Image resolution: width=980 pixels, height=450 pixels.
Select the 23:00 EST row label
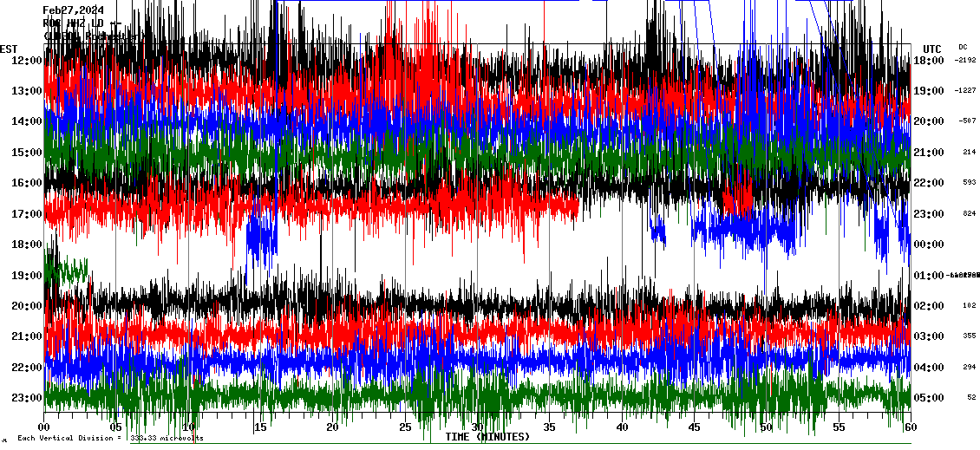pyautogui.click(x=26, y=398)
